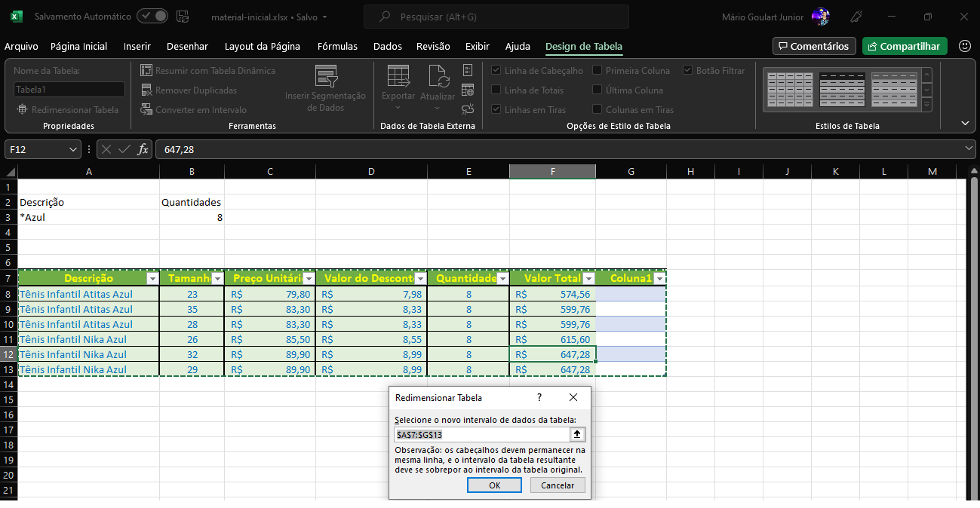Open the Quantidade column filter dropdown
The width and height of the screenshot is (980, 508).
502,279
